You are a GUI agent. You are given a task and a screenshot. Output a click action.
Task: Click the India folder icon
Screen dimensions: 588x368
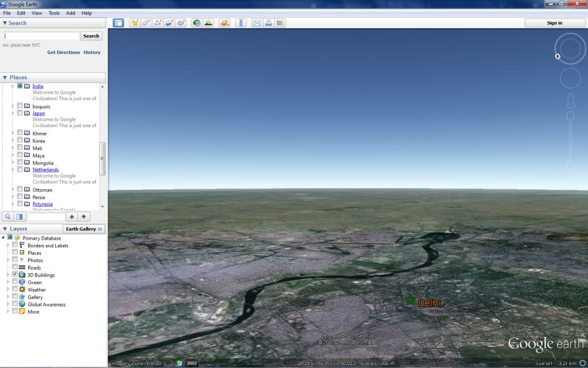click(27, 86)
